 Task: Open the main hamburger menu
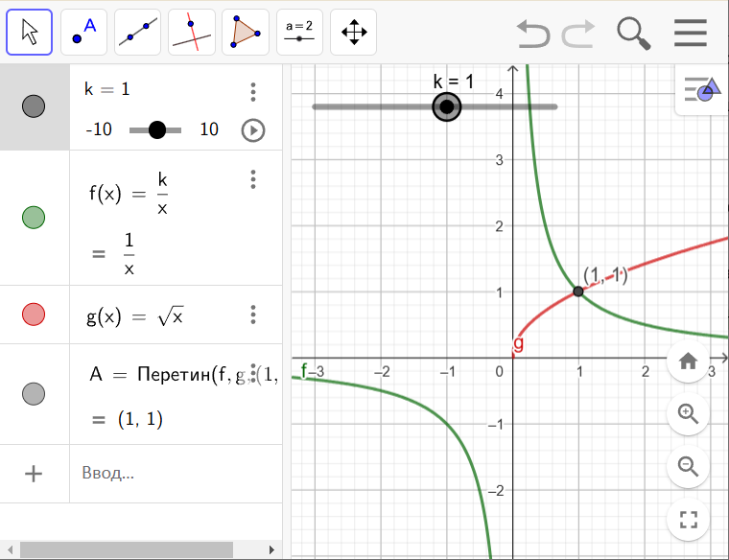point(691,33)
